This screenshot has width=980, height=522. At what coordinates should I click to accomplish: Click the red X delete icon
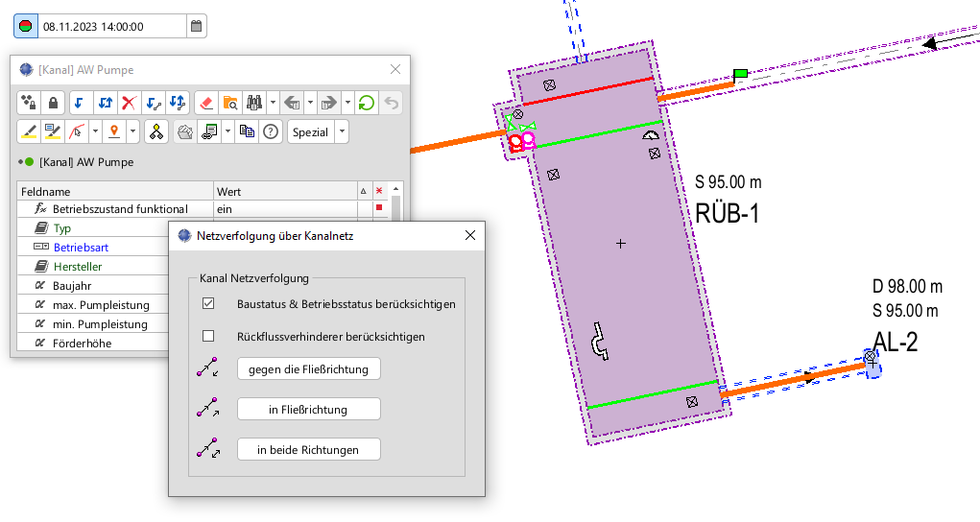pyautogui.click(x=130, y=103)
